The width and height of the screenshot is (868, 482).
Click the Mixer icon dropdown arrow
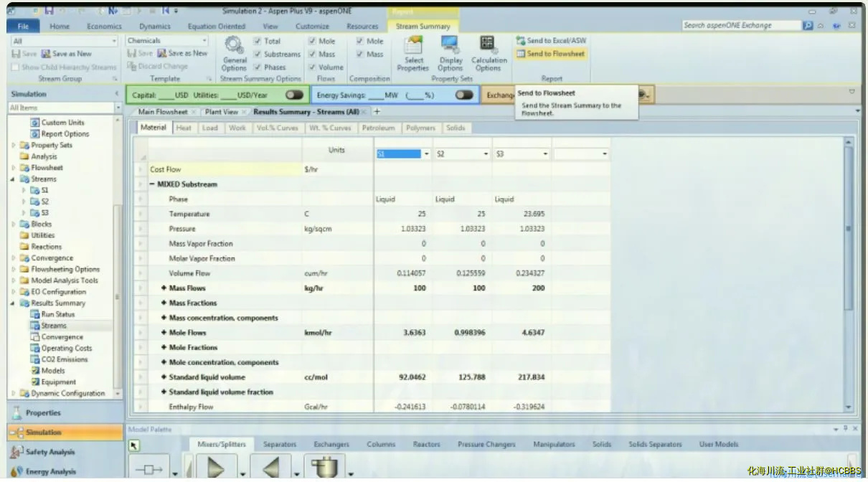pyautogui.click(x=243, y=473)
